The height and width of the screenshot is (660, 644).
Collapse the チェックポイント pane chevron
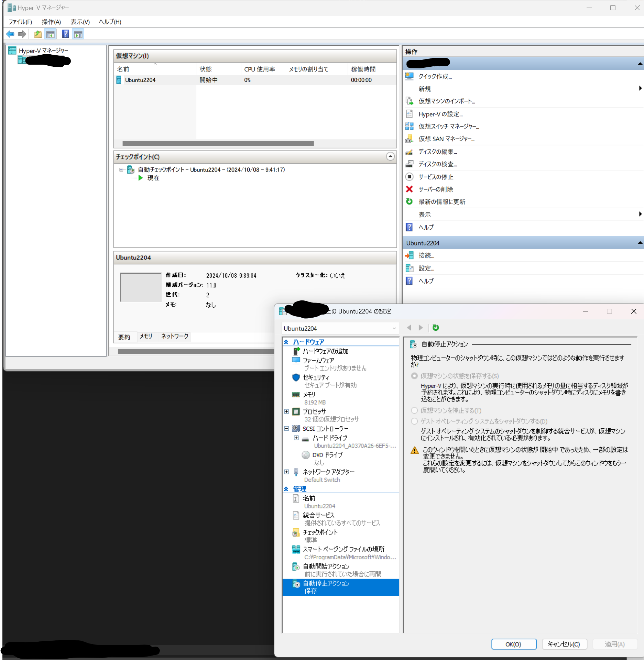click(390, 156)
